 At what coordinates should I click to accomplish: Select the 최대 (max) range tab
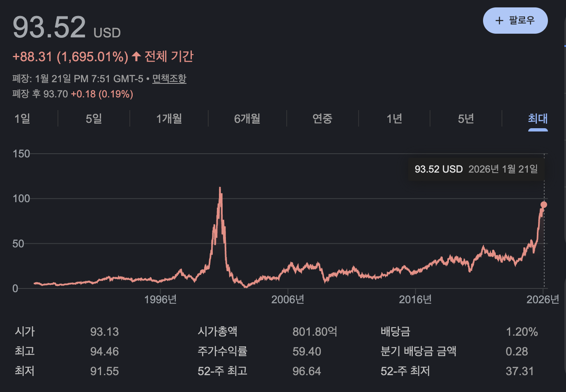click(x=537, y=119)
